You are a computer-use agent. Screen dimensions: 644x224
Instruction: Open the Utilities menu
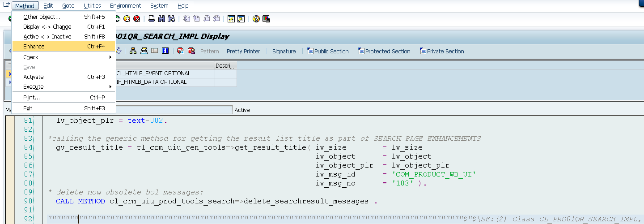pyautogui.click(x=92, y=6)
